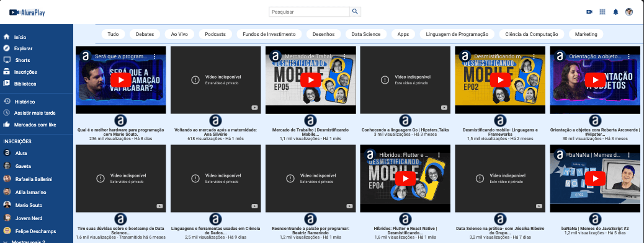Click the Explorar compass icon
This screenshot has height=243, width=644.
[7, 48]
